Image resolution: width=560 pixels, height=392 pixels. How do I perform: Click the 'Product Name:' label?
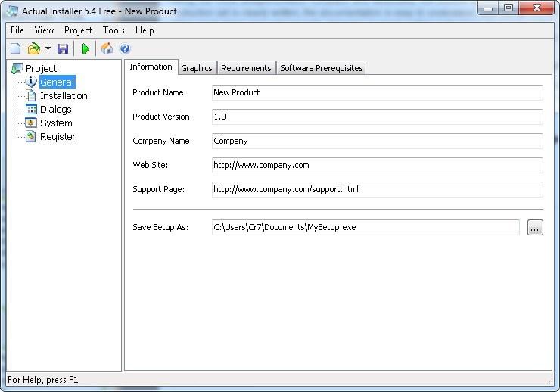point(159,92)
